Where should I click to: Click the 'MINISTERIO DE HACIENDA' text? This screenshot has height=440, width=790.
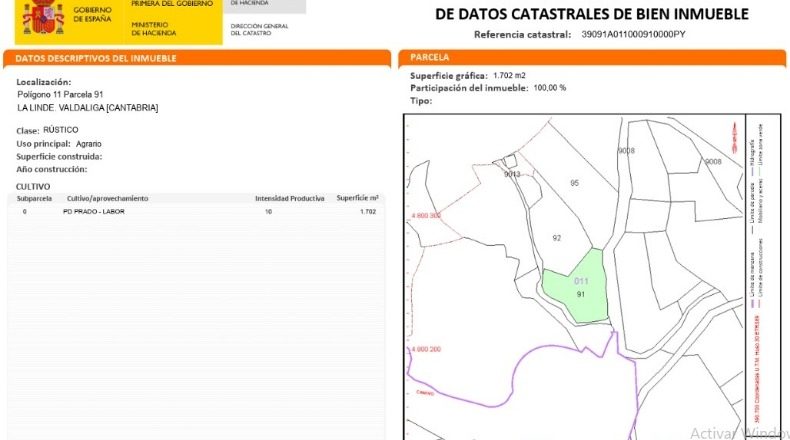[x=154, y=29]
